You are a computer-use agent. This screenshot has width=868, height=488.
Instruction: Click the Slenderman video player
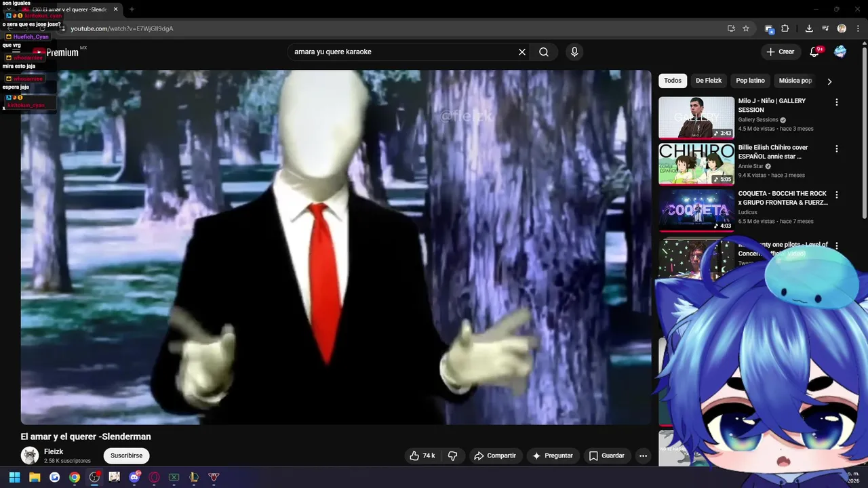[336, 247]
